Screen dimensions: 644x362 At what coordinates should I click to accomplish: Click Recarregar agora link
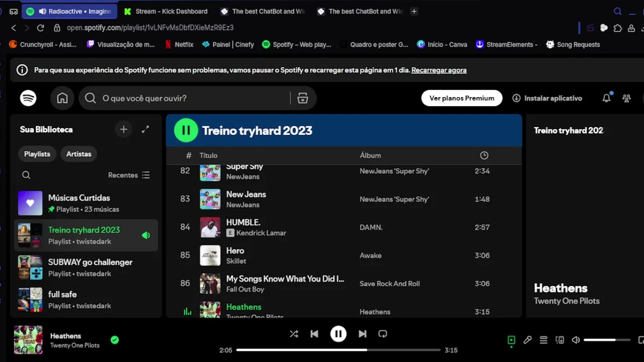pos(439,70)
